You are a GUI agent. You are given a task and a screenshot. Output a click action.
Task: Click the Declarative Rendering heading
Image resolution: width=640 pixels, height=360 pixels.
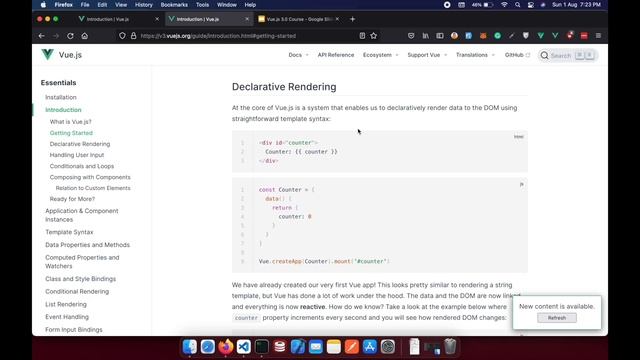click(284, 87)
